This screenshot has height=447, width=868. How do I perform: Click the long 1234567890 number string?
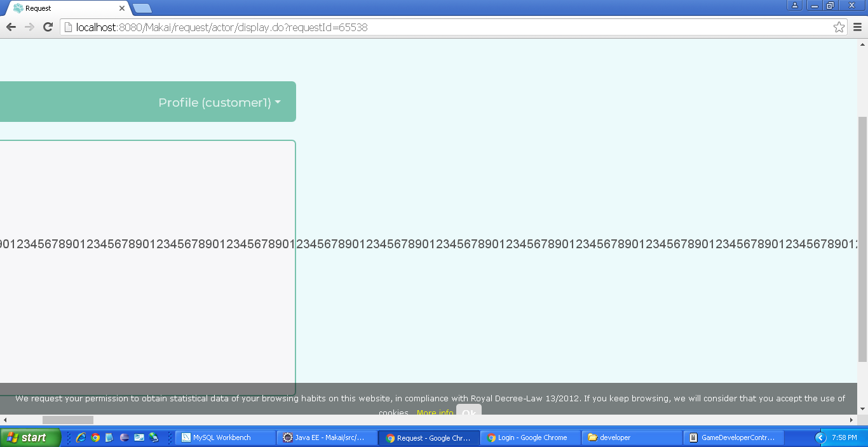click(429, 244)
